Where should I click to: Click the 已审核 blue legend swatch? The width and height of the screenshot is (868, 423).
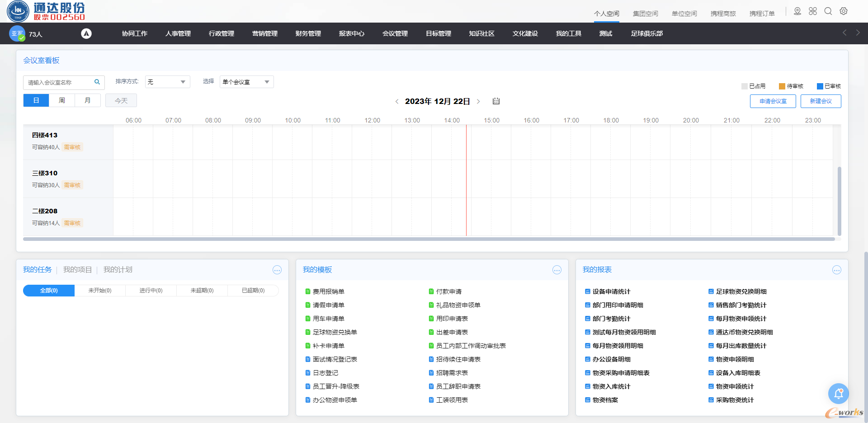(x=820, y=86)
